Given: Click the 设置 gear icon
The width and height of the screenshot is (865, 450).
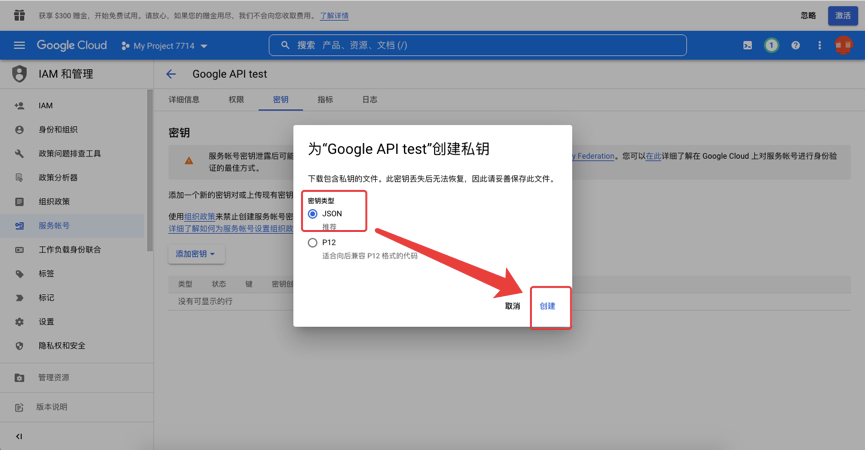Looking at the screenshot, I should [19, 322].
